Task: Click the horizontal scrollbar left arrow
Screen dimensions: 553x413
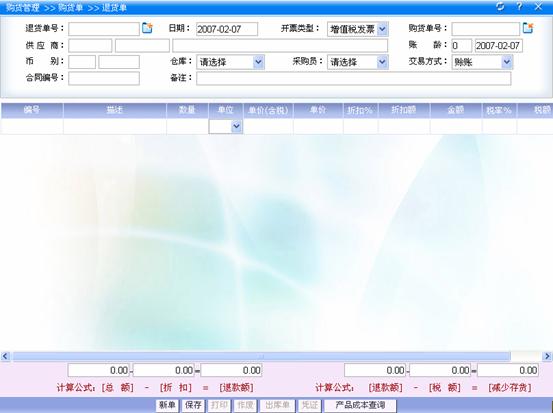Action: 5,356
